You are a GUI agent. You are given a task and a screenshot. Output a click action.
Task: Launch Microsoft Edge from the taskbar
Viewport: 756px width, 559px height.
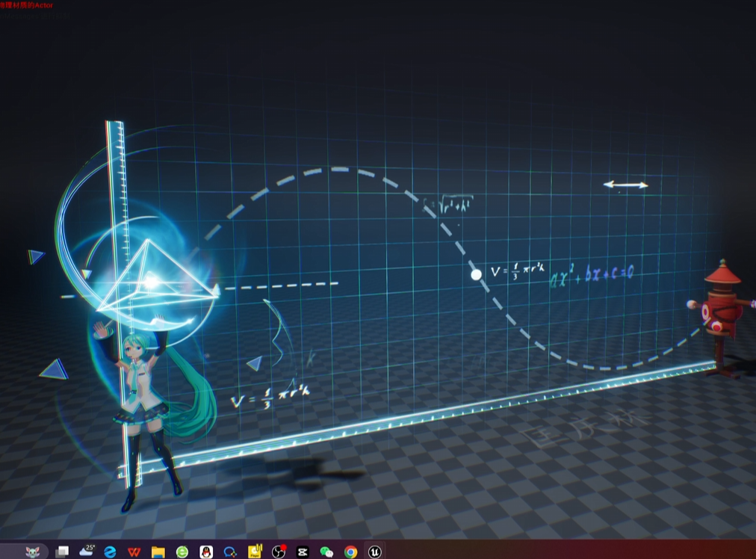[110, 552]
